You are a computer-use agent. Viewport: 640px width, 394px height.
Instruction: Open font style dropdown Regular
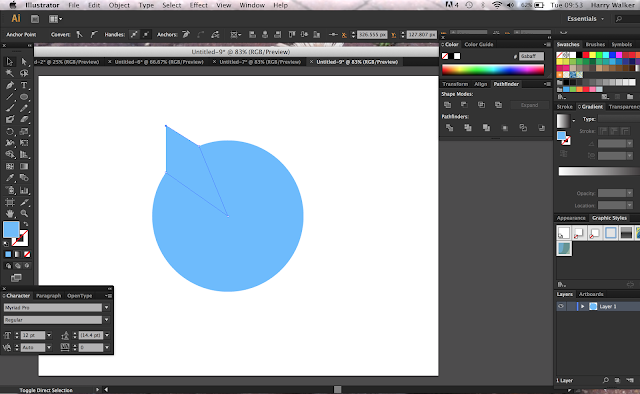[107, 320]
